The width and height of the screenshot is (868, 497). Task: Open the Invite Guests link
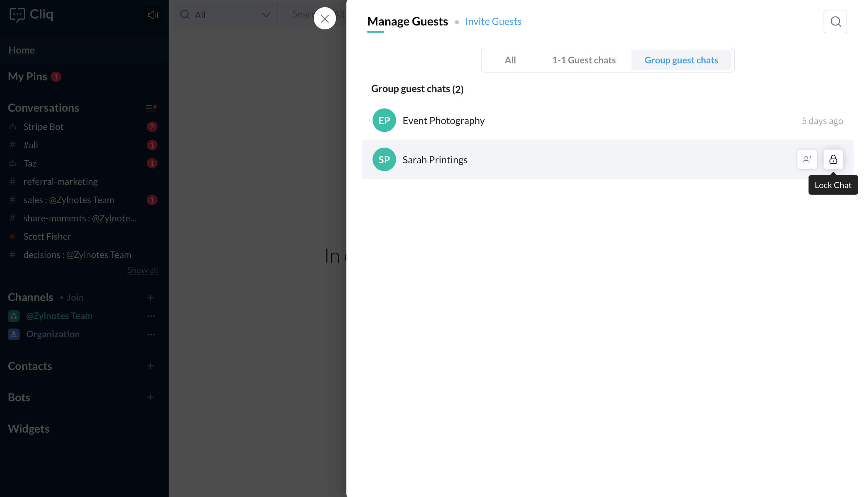click(x=493, y=21)
